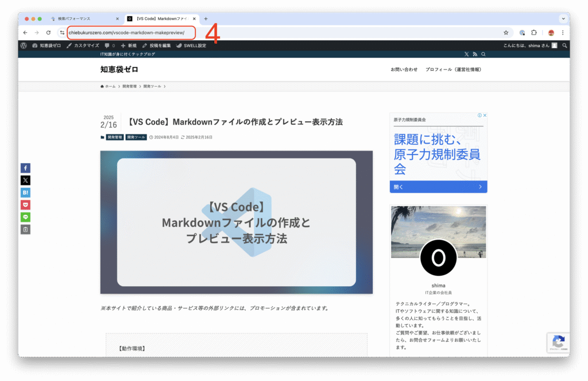The image size is (588, 381).
Task: Go to ホーム in the breadcrumb
Action: tap(108, 86)
